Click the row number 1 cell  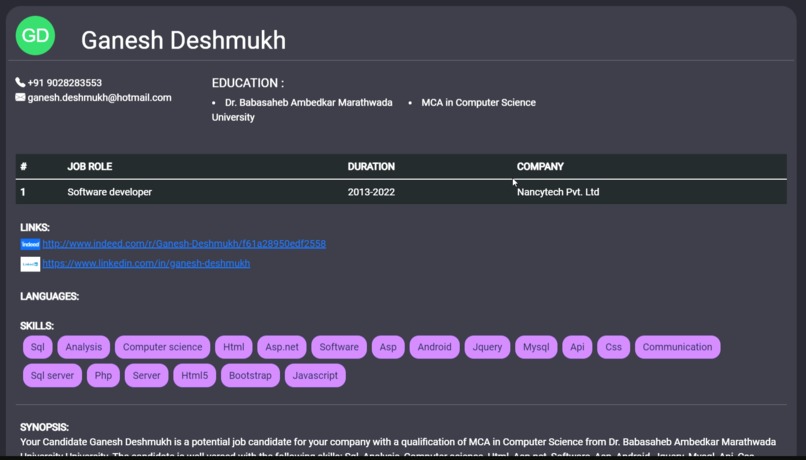(23, 192)
